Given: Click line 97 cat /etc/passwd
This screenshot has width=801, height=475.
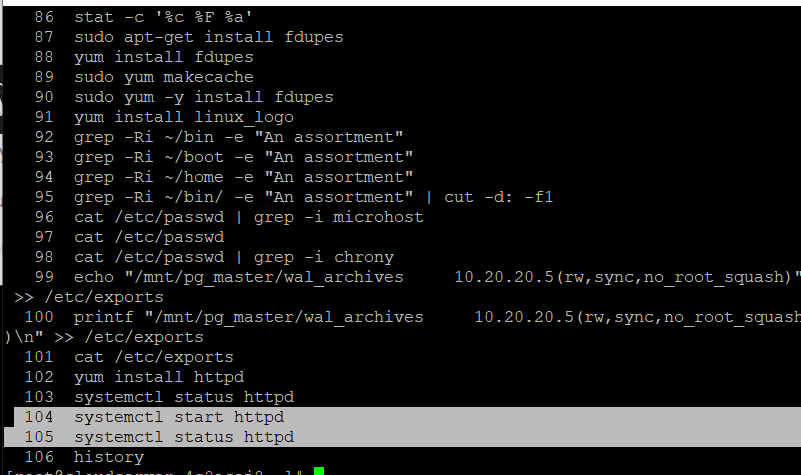Looking at the screenshot, I should pos(149,237).
